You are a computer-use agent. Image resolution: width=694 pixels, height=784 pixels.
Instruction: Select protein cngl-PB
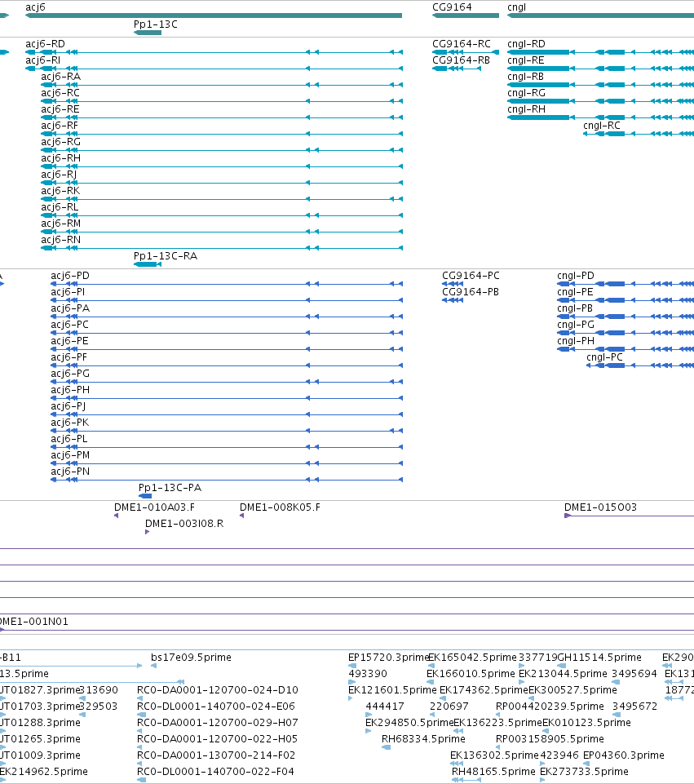click(575, 308)
